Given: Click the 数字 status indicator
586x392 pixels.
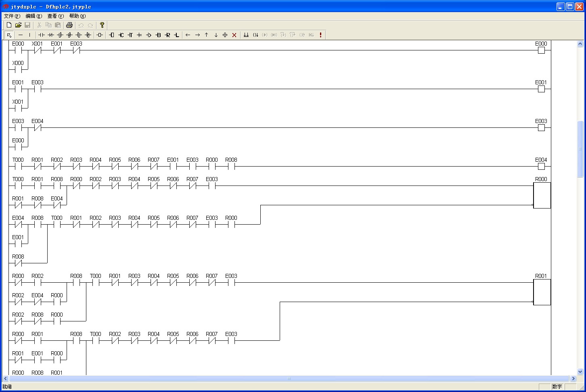Looking at the screenshot, I should pos(557,387).
